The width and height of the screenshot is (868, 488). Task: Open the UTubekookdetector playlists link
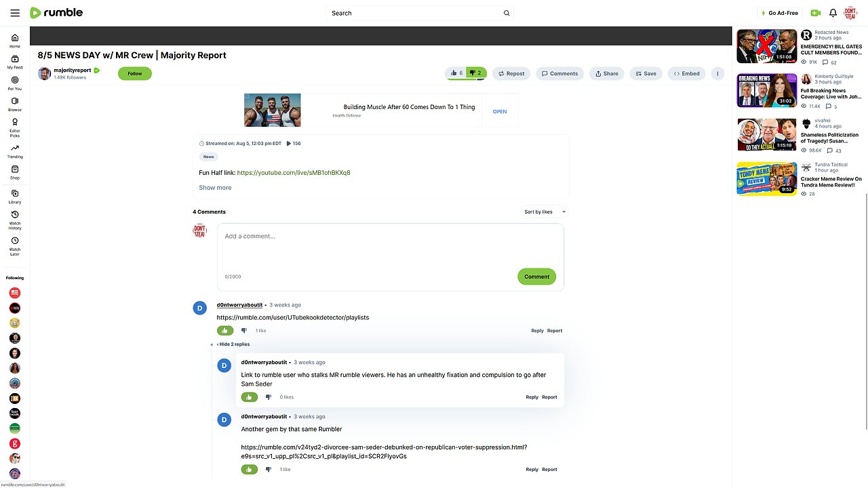point(293,317)
